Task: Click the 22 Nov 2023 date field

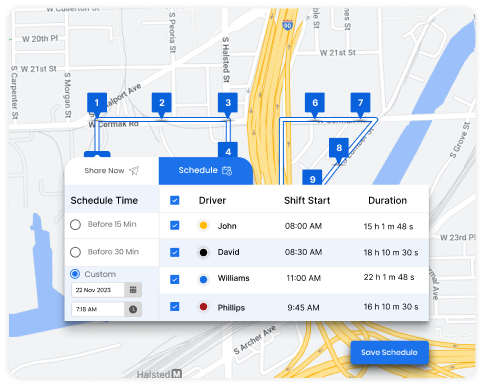Action: coord(98,290)
